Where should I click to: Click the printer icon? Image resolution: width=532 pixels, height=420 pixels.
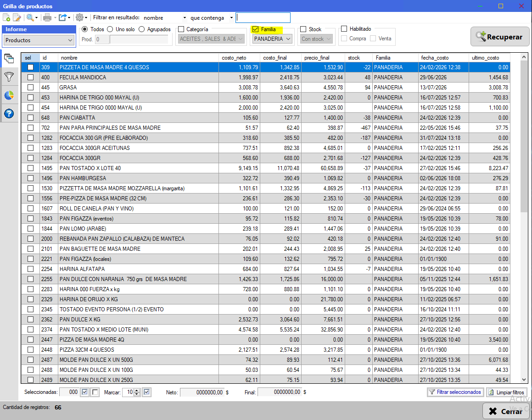[x=47, y=17]
